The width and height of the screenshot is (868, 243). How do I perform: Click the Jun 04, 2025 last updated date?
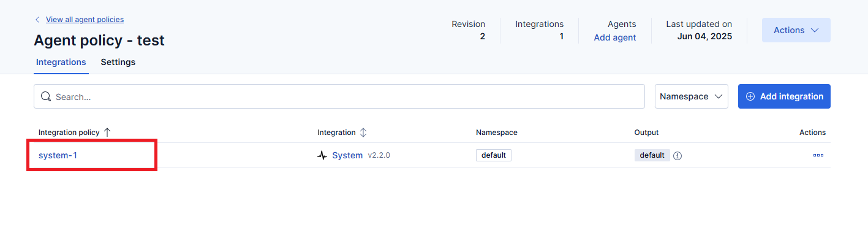704,36
